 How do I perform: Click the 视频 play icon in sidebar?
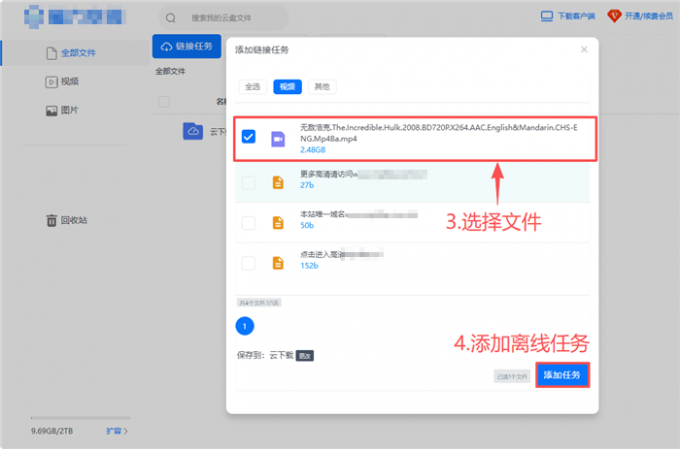pos(51,82)
